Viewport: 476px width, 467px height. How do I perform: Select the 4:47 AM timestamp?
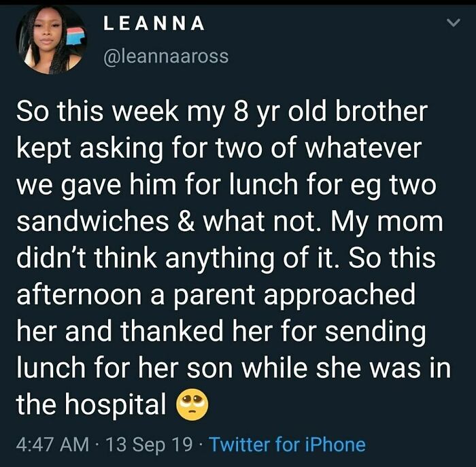point(52,445)
